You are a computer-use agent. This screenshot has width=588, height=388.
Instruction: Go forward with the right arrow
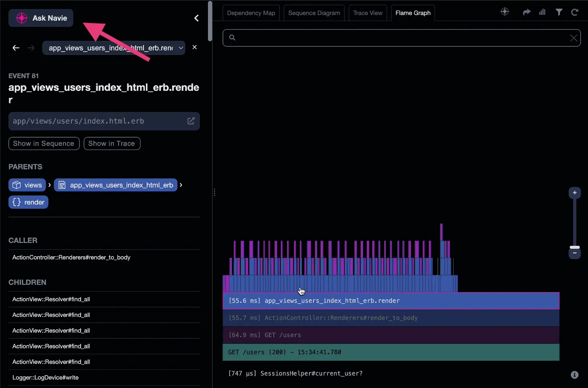pos(31,48)
